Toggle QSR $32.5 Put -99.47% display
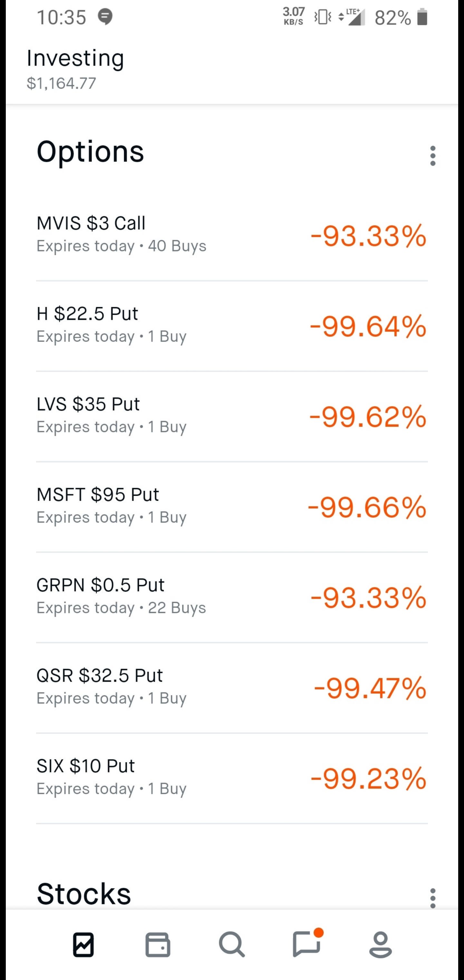This screenshot has height=980, width=464. coord(370,688)
